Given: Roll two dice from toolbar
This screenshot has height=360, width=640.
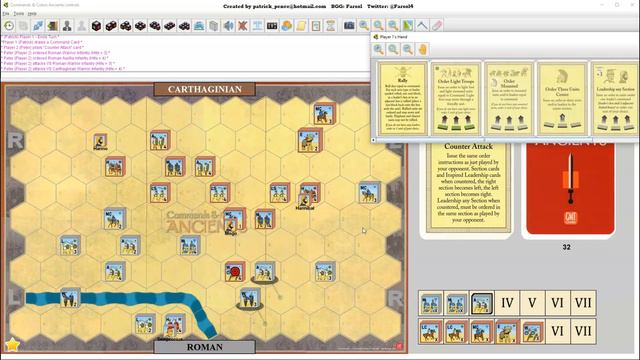Looking at the screenshot, I should coord(111,26).
